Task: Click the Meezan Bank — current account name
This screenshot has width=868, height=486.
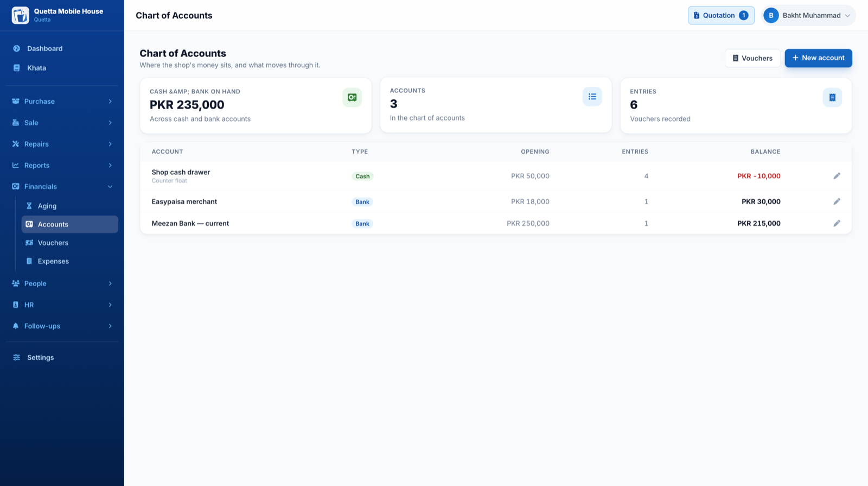Action: point(190,223)
